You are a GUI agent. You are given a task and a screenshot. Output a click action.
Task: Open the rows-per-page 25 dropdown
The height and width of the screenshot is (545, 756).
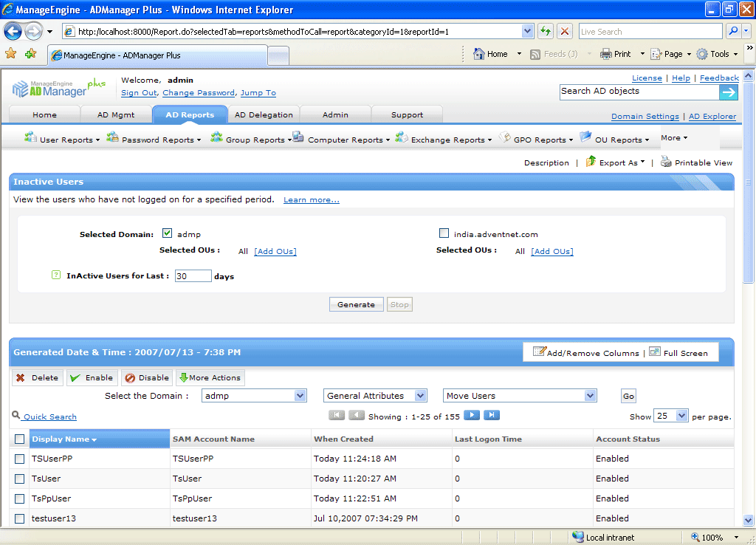670,416
